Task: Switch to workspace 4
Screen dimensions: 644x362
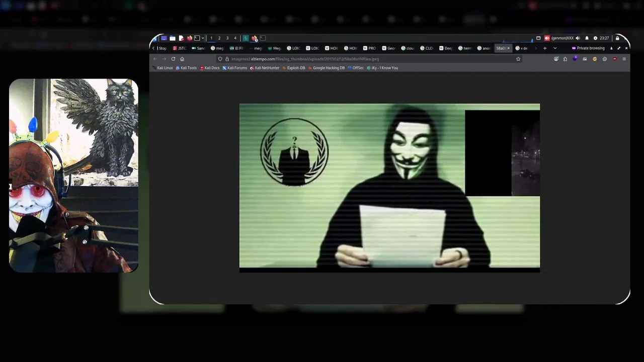Action: click(235, 38)
